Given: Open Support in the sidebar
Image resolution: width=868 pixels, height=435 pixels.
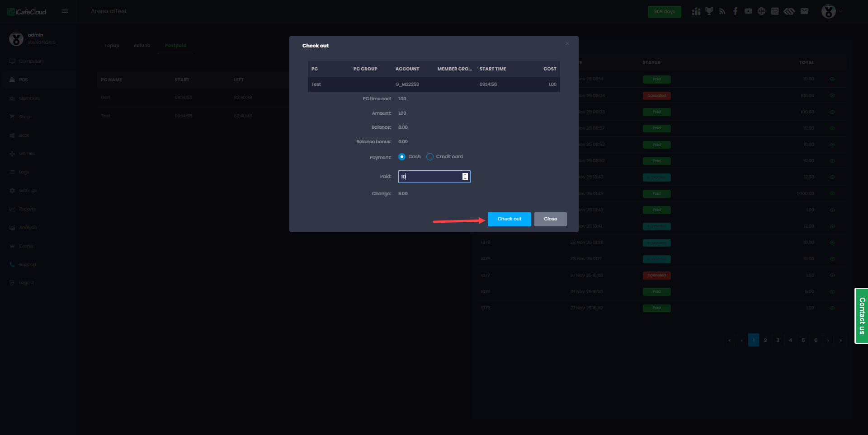Looking at the screenshot, I should tap(28, 265).
